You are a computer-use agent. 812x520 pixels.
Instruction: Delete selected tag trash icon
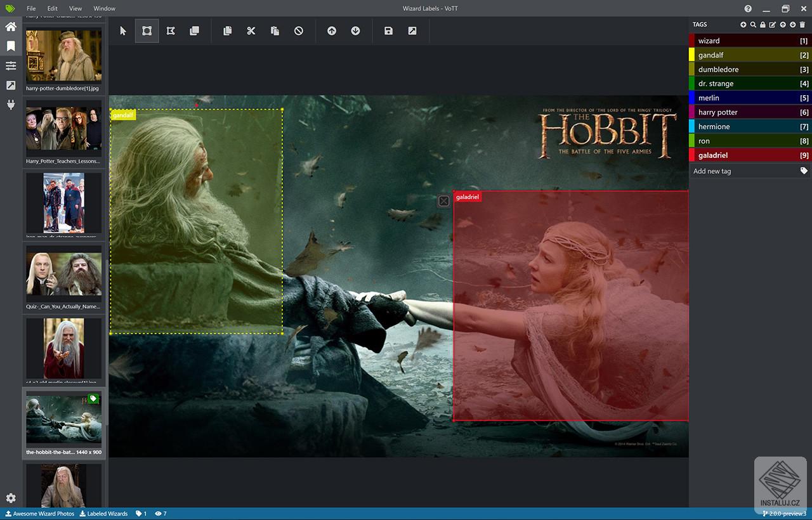coord(802,25)
